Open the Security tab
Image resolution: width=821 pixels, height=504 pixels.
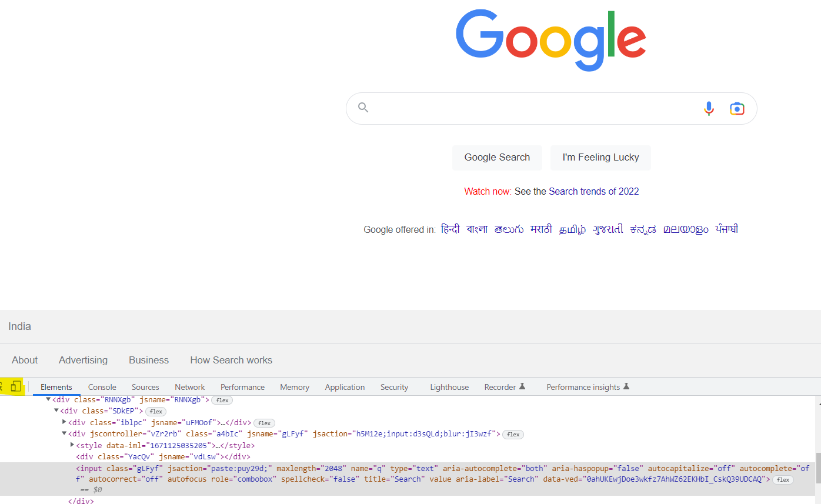click(x=394, y=387)
